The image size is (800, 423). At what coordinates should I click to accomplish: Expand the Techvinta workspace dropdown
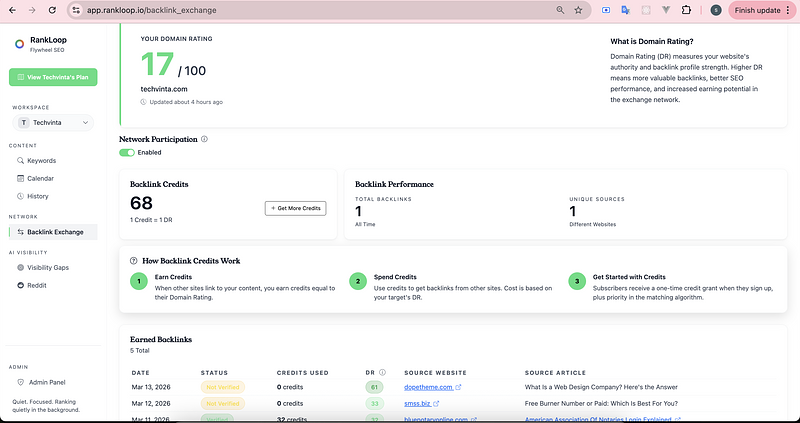pos(52,122)
